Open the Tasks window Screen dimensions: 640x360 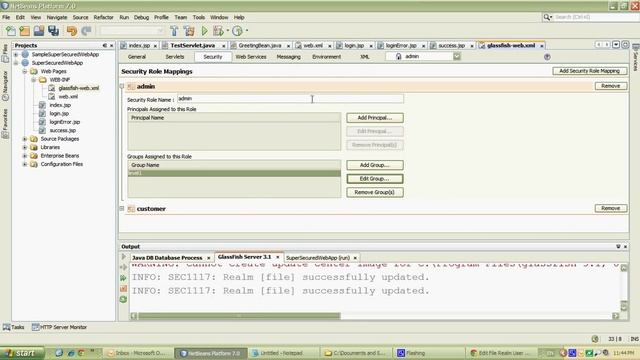pyautogui.click(x=13, y=327)
